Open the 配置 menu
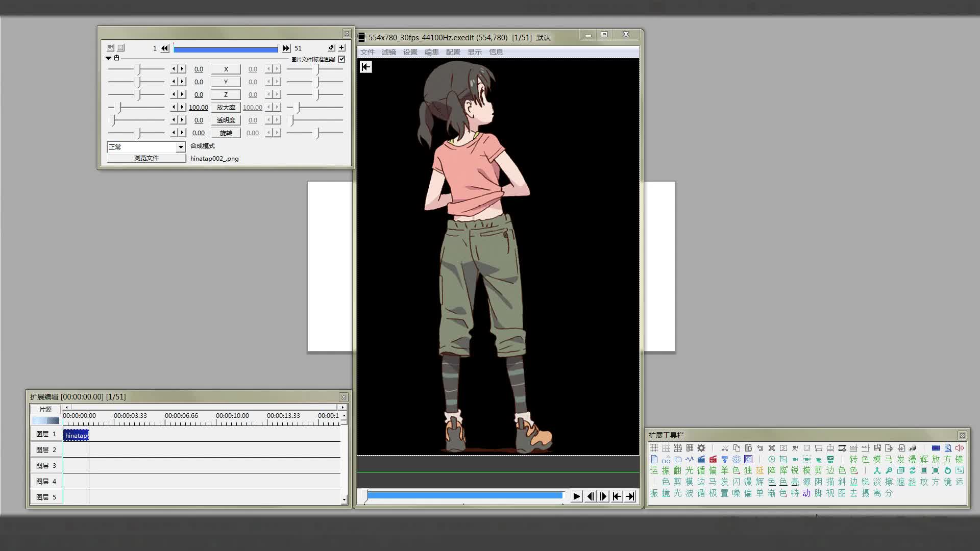The image size is (980, 551). [x=453, y=52]
